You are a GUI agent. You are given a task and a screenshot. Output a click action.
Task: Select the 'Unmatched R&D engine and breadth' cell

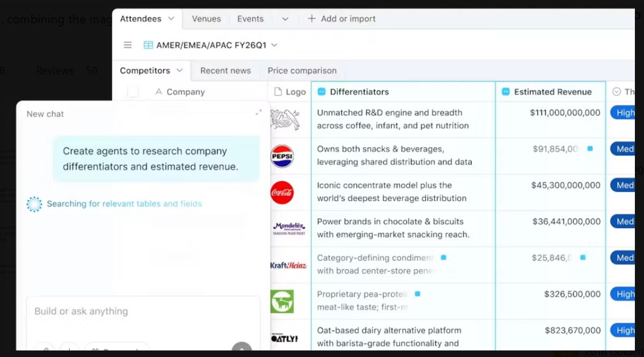(x=404, y=119)
